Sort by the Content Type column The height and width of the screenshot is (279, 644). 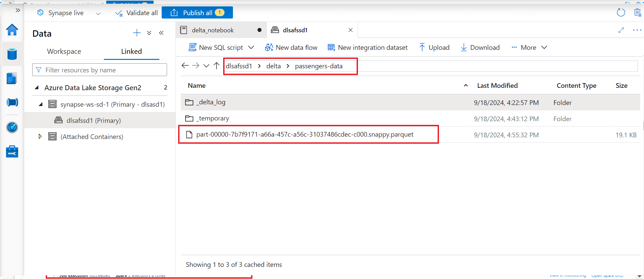(x=576, y=85)
